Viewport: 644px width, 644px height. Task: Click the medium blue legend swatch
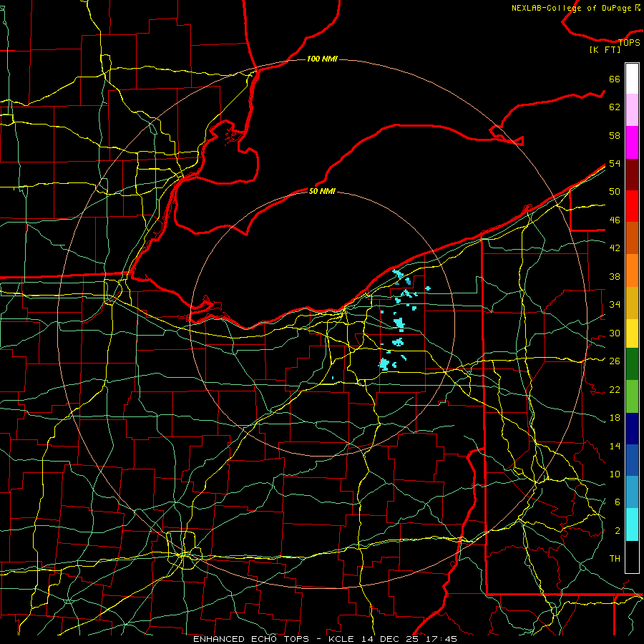coord(632,460)
